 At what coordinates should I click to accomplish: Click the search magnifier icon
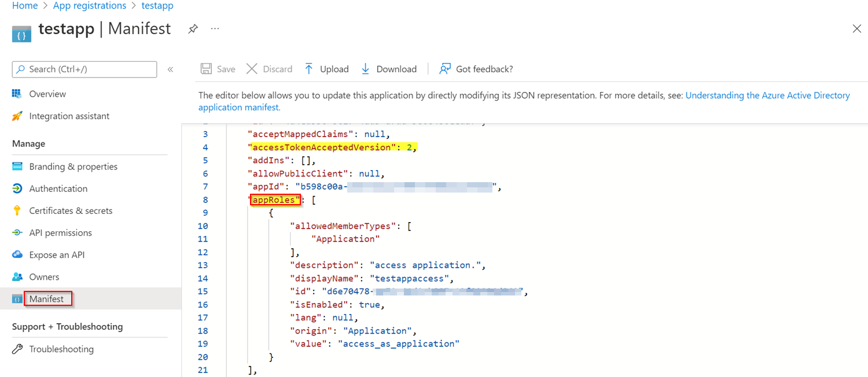click(21, 69)
